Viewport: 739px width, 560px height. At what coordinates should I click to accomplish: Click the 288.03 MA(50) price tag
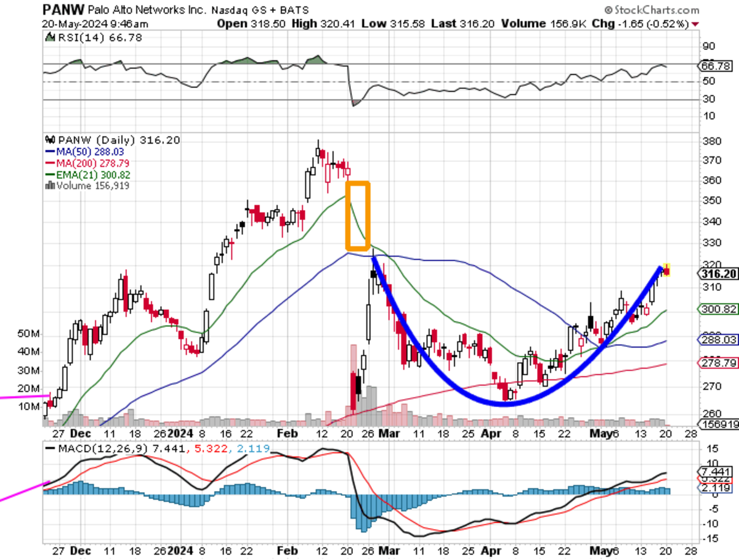coord(717,339)
